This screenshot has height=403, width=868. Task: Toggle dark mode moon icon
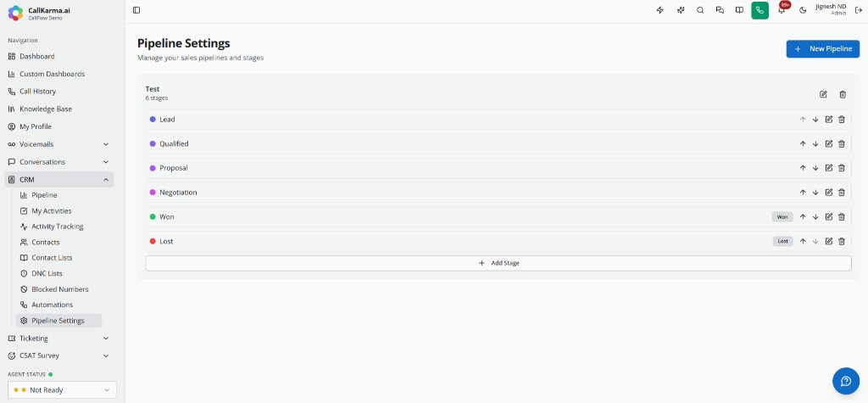click(x=803, y=10)
